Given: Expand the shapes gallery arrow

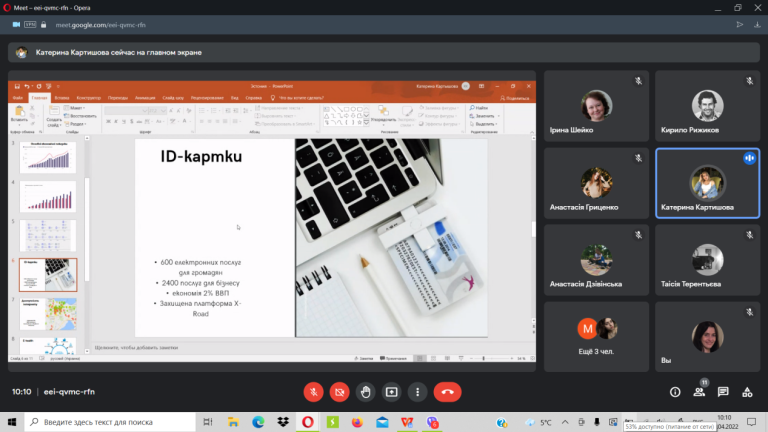Looking at the screenshot, I should point(366,122).
